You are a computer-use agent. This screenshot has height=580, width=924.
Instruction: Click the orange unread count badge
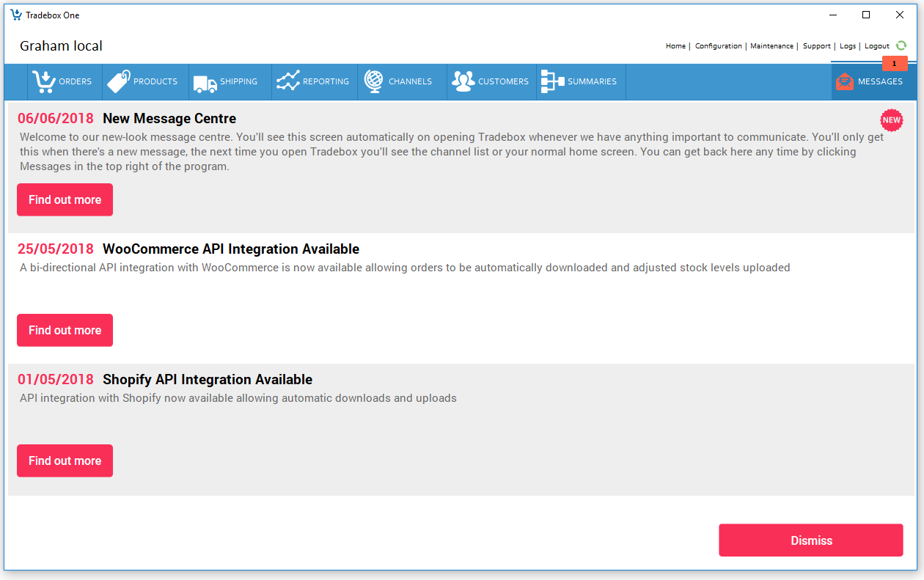[x=894, y=64]
